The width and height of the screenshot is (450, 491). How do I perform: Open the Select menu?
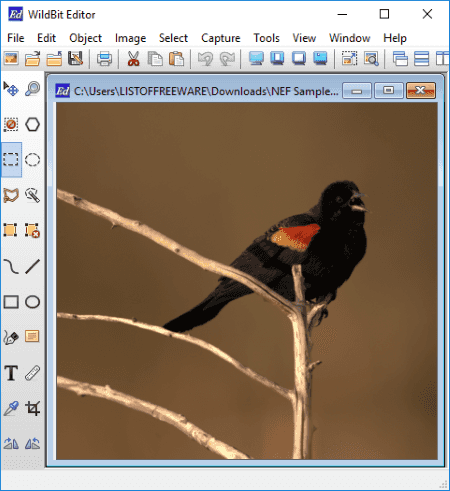point(173,38)
